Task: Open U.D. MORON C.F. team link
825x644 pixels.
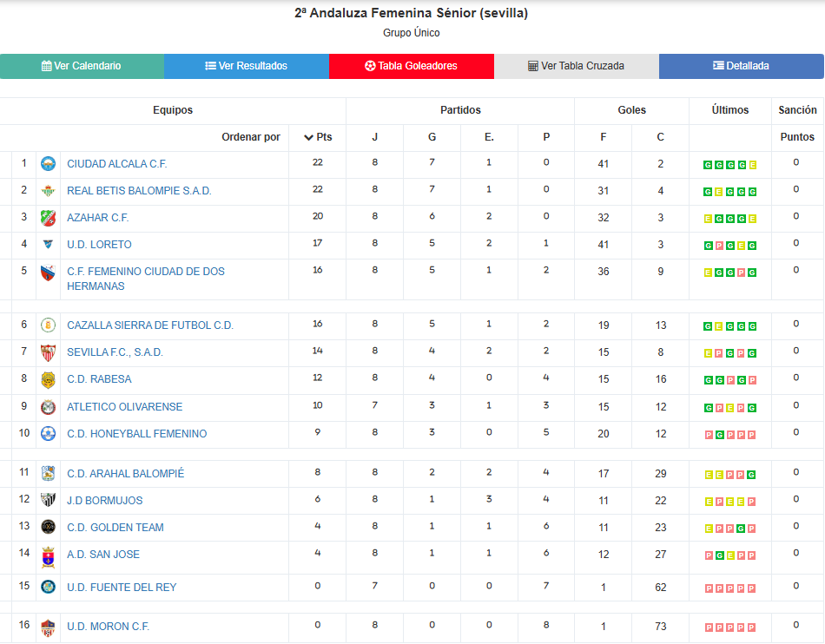Action: pos(108,627)
